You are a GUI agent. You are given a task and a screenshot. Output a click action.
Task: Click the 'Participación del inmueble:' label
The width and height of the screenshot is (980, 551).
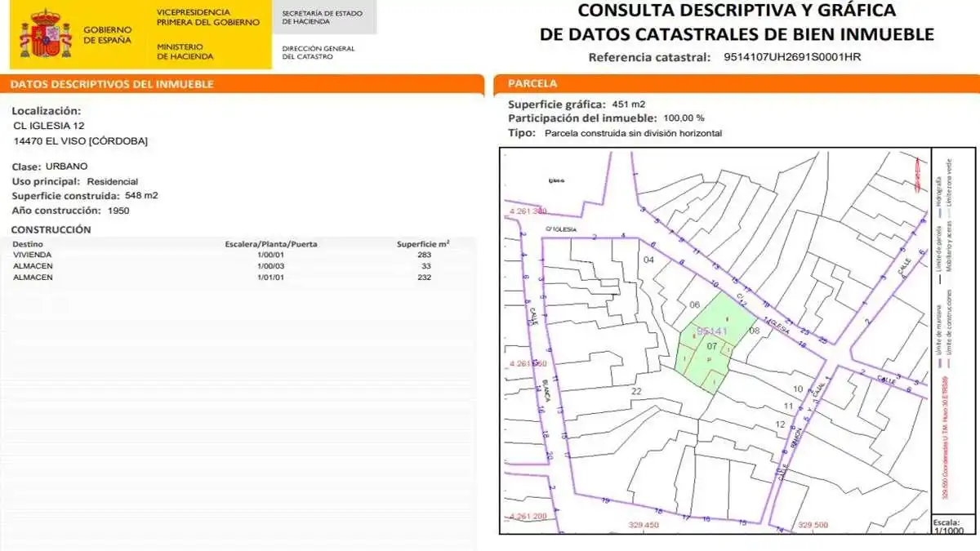(x=583, y=118)
